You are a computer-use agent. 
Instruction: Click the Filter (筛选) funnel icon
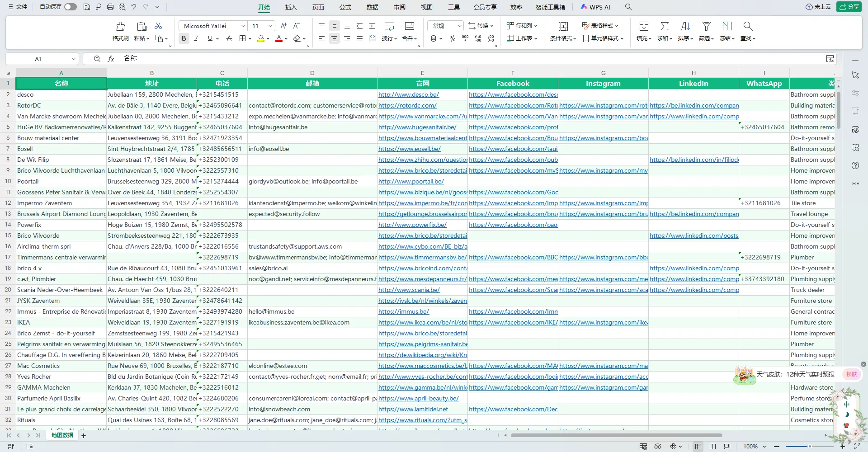(706, 26)
